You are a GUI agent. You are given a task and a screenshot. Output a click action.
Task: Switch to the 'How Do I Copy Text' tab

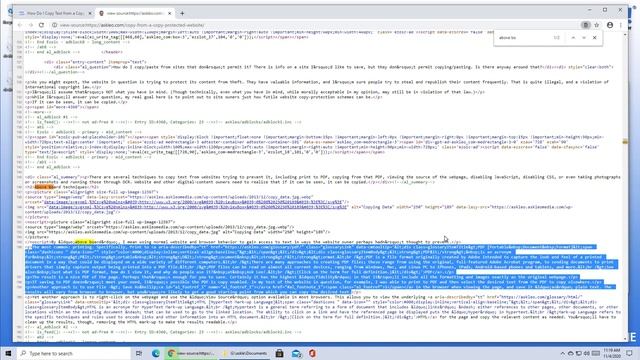pos(55,13)
